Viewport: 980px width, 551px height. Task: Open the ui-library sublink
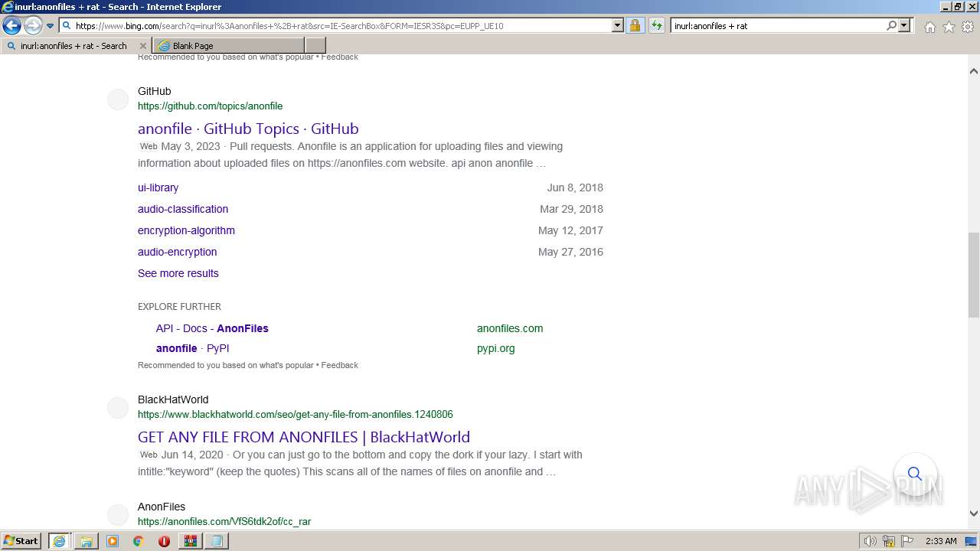[158, 187]
